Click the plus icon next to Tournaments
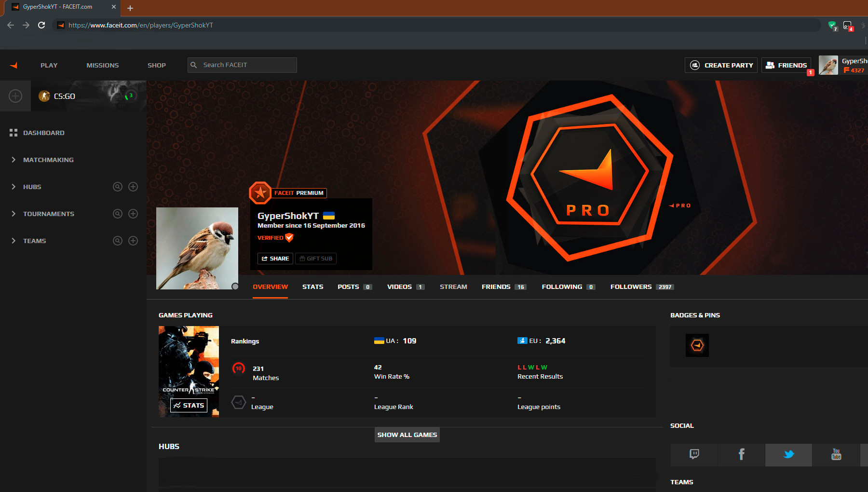The image size is (868, 492). click(x=133, y=214)
